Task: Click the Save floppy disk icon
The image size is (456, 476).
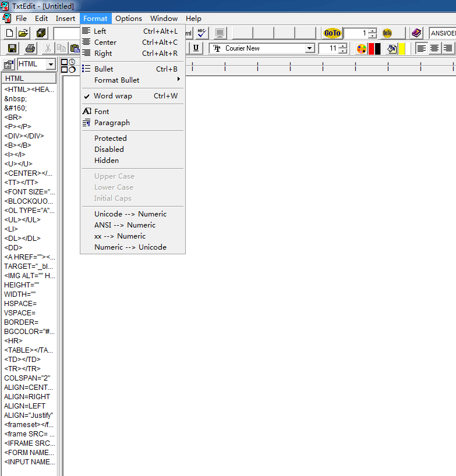Action: [12, 48]
